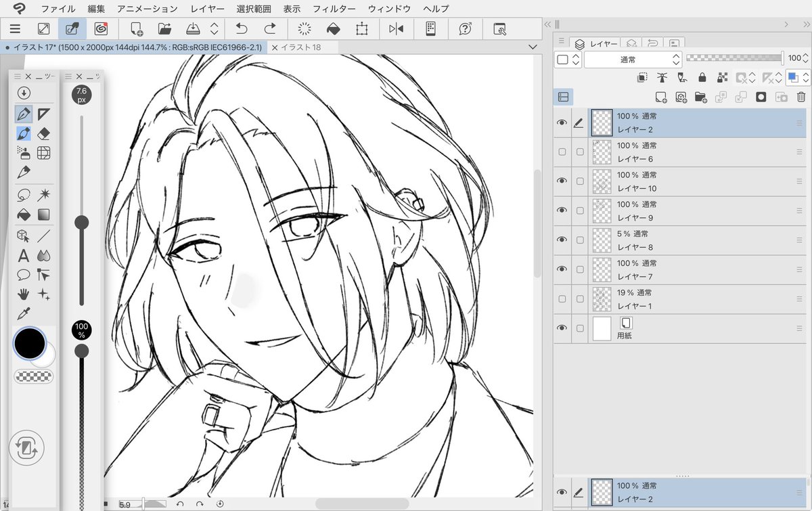The image size is (812, 511).
Task: Select transparent color checker swatch
Action: (x=34, y=376)
